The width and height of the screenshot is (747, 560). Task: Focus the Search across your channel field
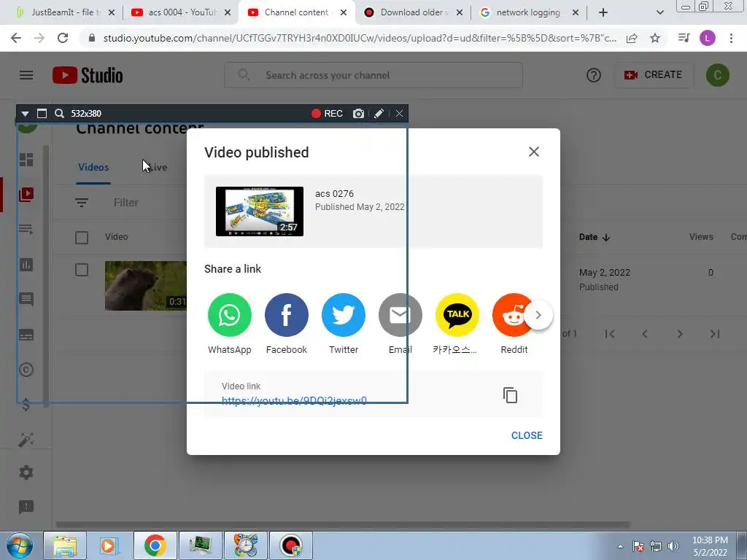pyautogui.click(x=373, y=75)
